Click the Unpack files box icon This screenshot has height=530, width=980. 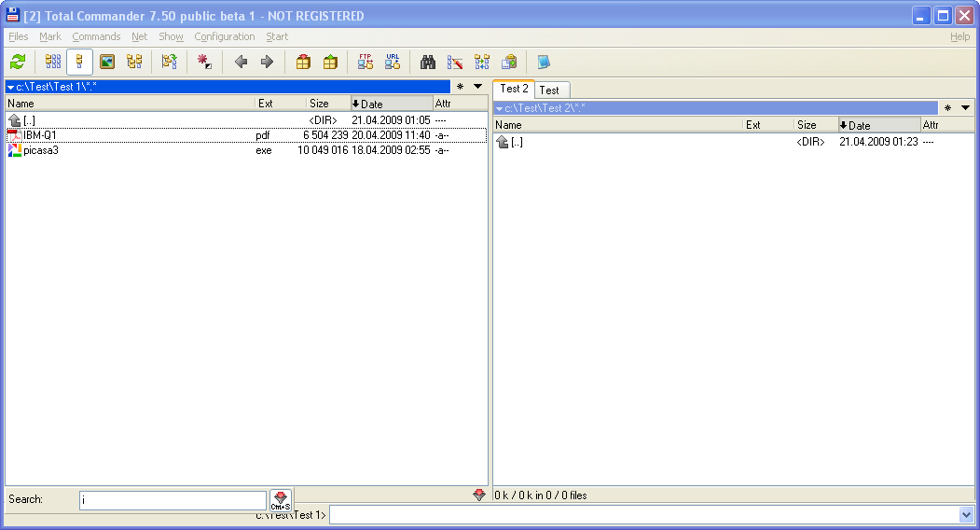pos(330,62)
